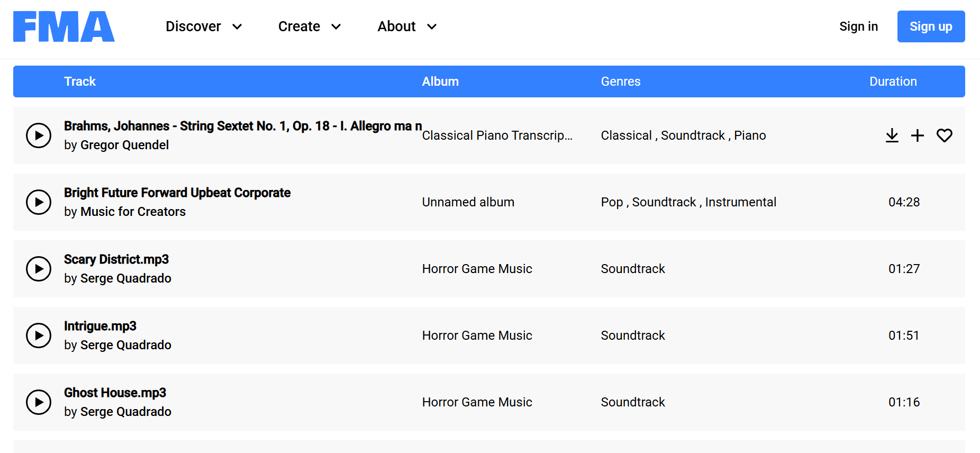Open the FMA home logo
The image size is (980, 453).
pyautogui.click(x=64, y=26)
